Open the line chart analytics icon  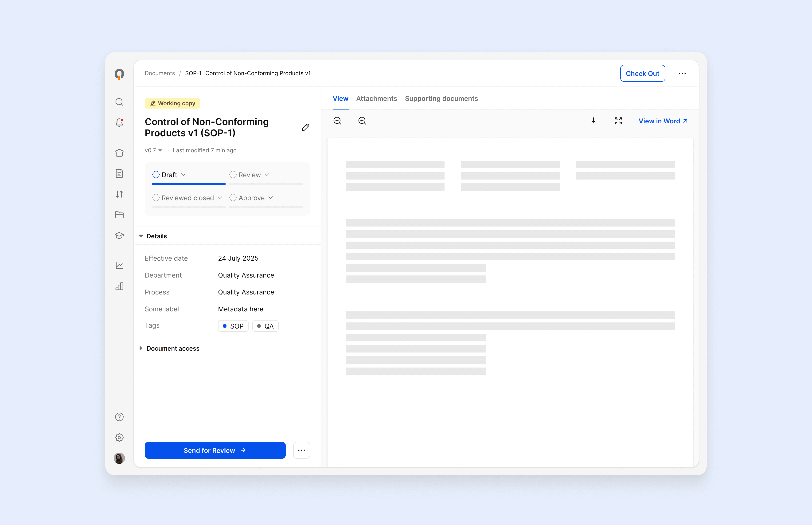(x=119, y=266)
